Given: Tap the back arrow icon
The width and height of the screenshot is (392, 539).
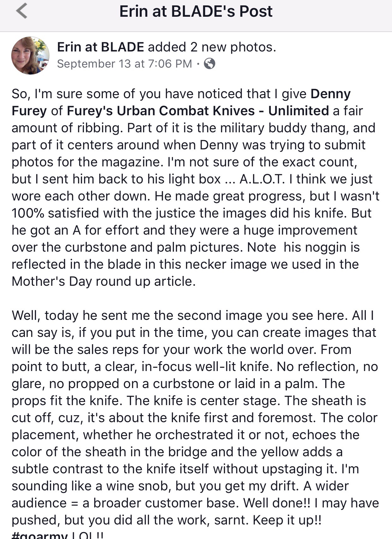Looking at the screenshot, I should 21,11.
